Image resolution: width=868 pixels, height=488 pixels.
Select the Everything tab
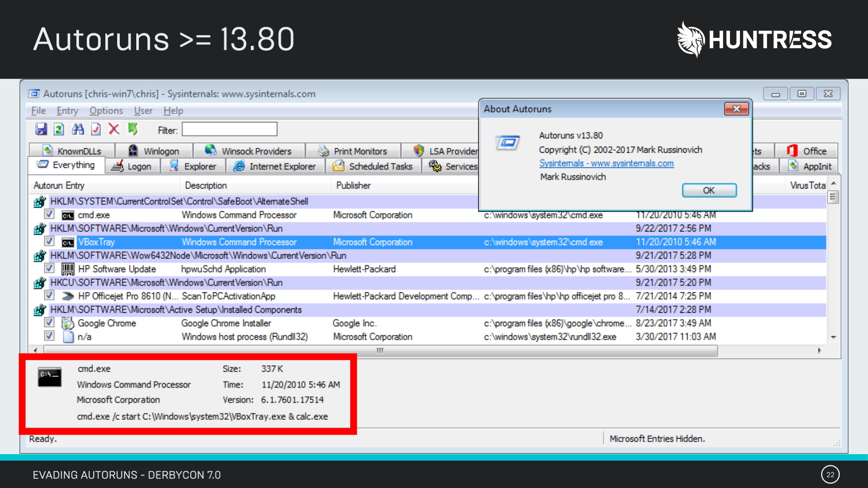click(67, 165)
